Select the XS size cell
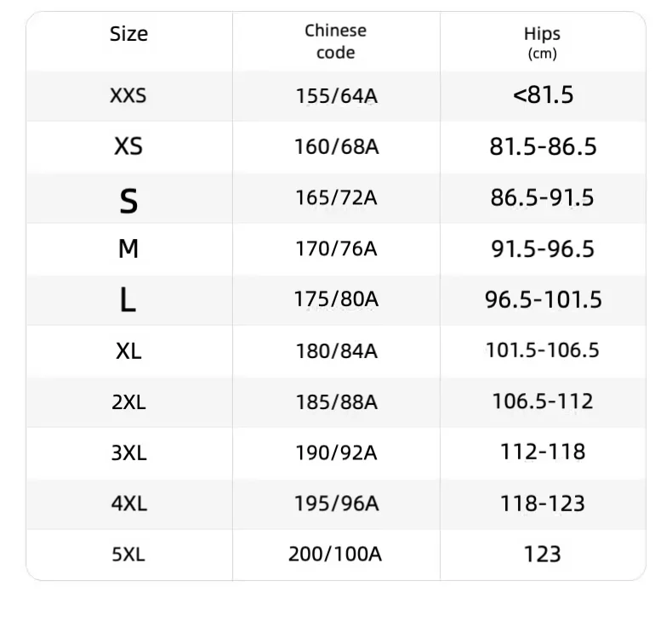This screenshot has width=672, height=632. click(128, 146)
